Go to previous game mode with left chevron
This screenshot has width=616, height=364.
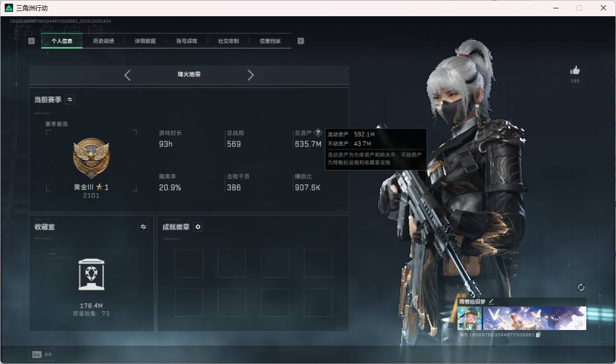(127, 75)
